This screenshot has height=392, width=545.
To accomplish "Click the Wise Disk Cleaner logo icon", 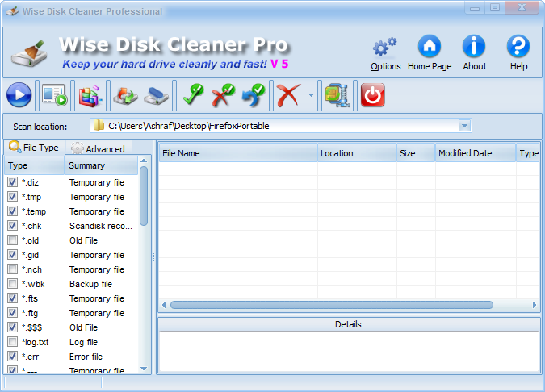I will (29, 53).
